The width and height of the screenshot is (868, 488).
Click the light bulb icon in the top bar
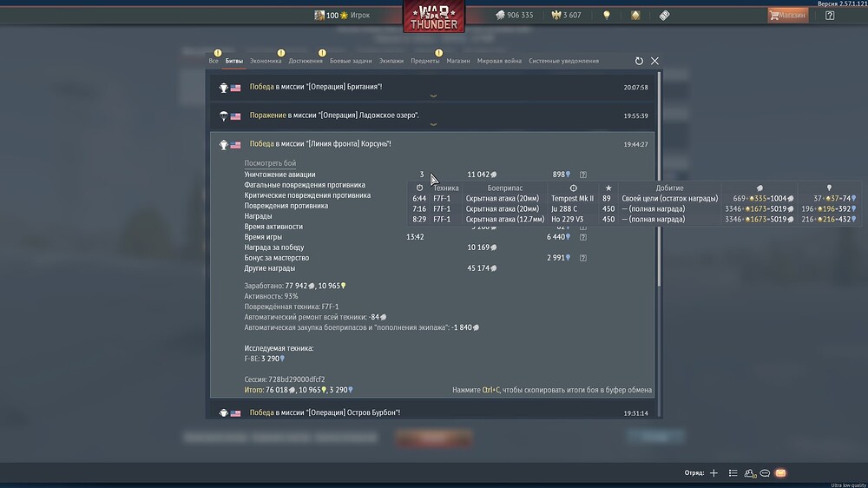tap(607, 15)
